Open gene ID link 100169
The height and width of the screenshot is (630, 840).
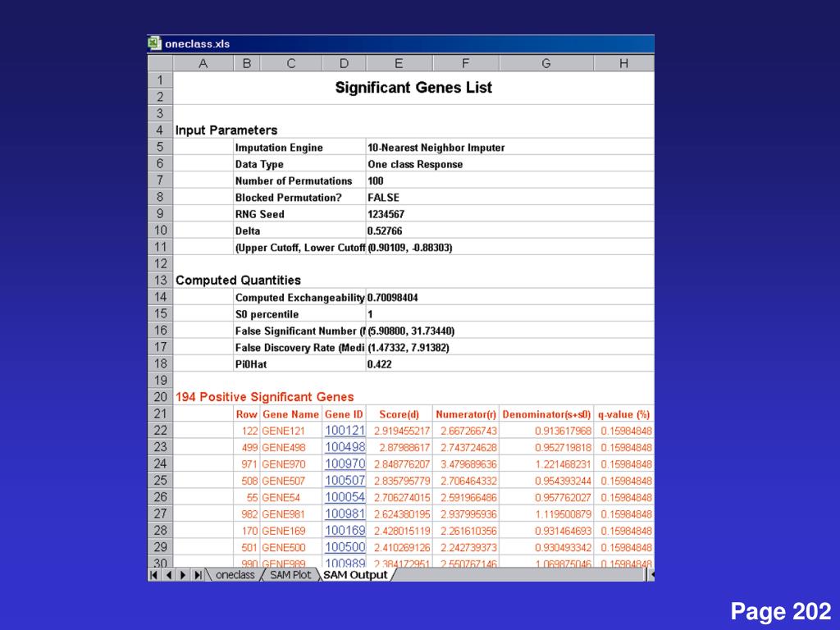coord(345,530)
